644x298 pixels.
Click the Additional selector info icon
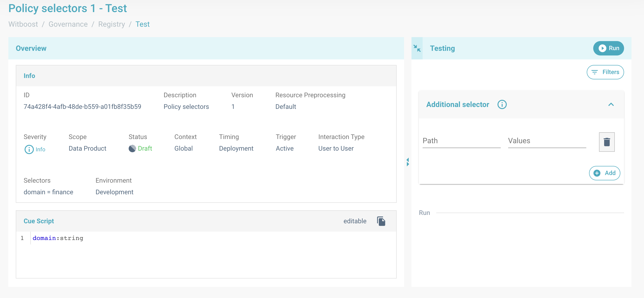(x=502, y=105)
